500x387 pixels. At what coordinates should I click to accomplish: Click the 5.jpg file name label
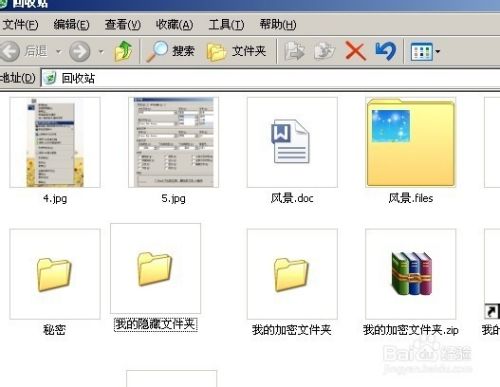tap(173, 199)
